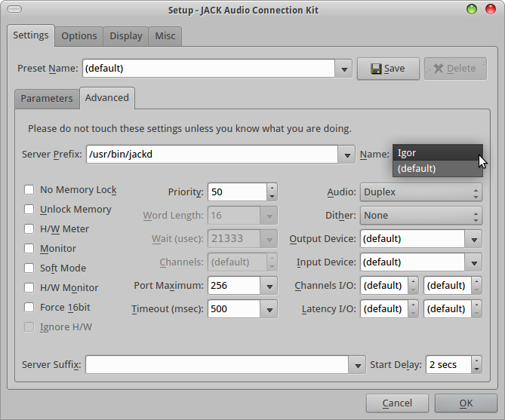This screenshot has width=505, height=420.
Task: Expand the Server Suffix dropdown arrow
Action: click(357, 365)
